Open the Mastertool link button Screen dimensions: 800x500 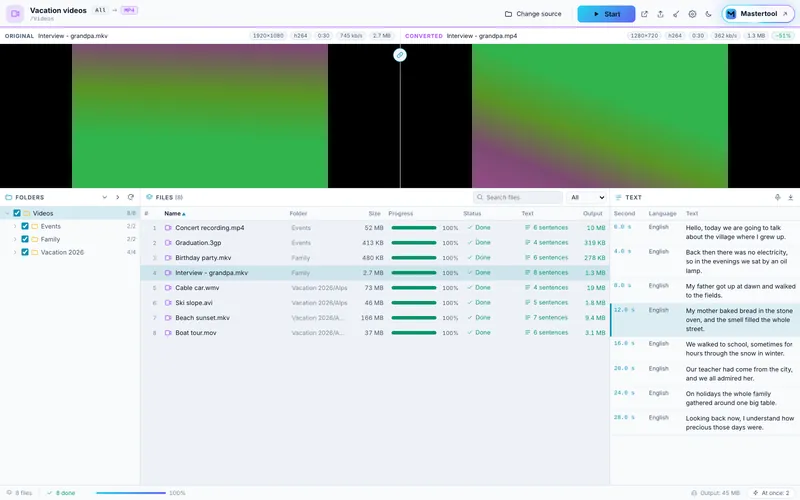tap(758, 14)
